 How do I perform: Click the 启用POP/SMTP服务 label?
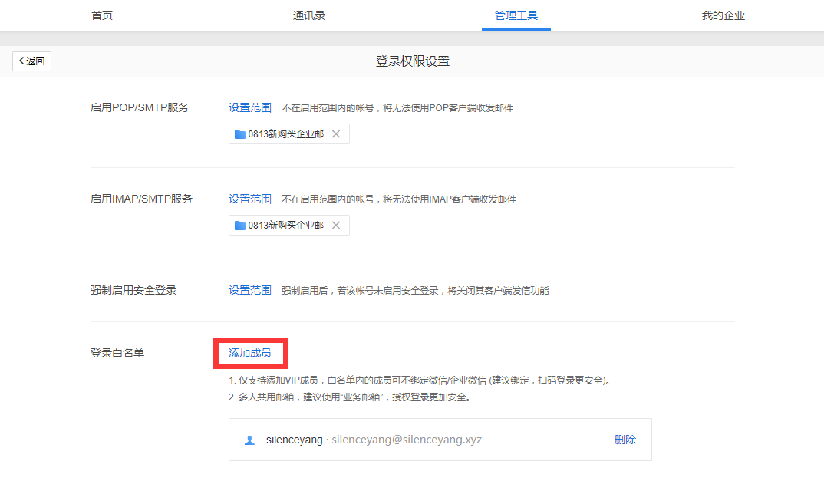point(140,107)
